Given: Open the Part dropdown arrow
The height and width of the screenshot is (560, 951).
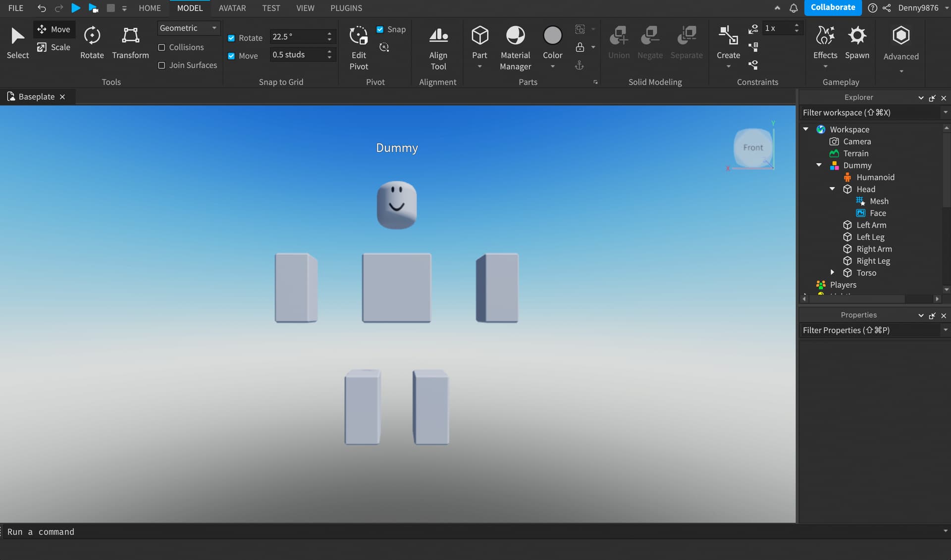Looking at the screenshot, I should click(479, 66).
